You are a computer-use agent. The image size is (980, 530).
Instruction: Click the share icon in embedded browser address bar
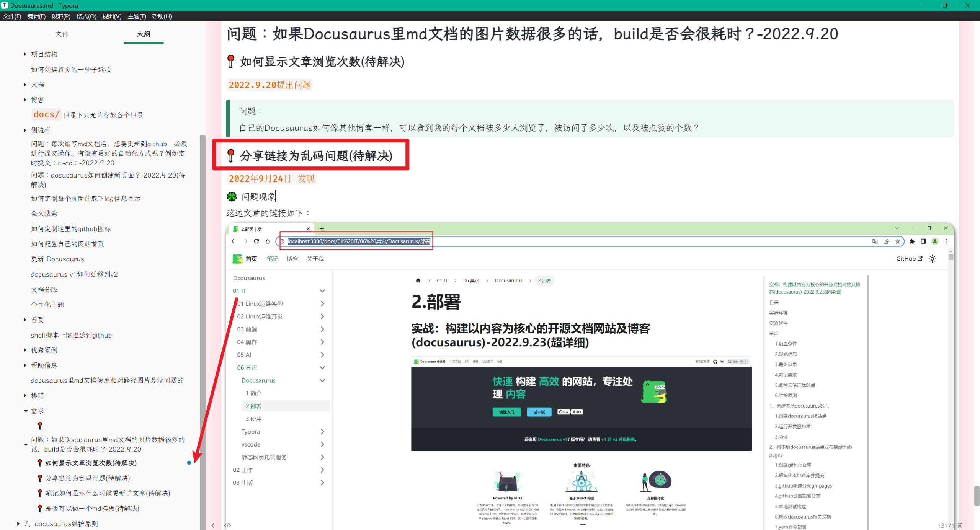pos(886,241)
